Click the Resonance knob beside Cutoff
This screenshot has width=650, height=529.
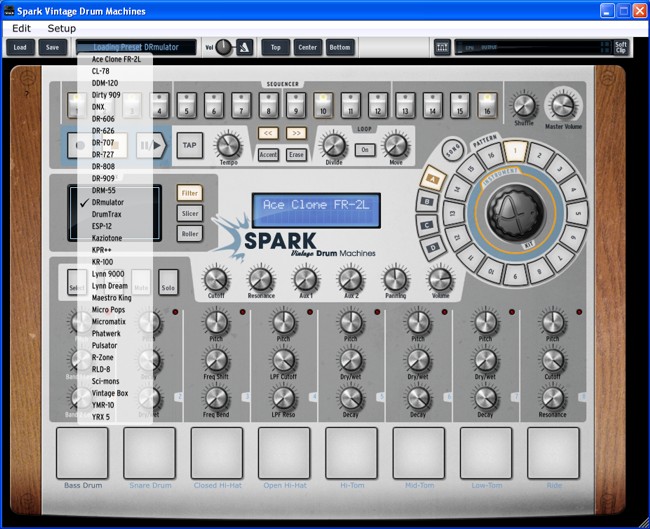click(x=261, y=279)
